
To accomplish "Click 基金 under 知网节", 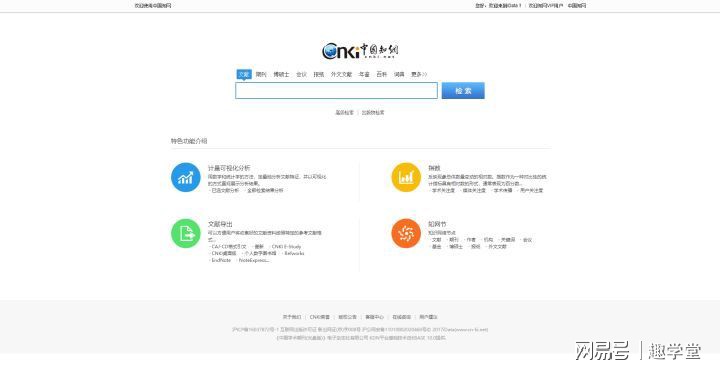I will (x=436, y=247).
